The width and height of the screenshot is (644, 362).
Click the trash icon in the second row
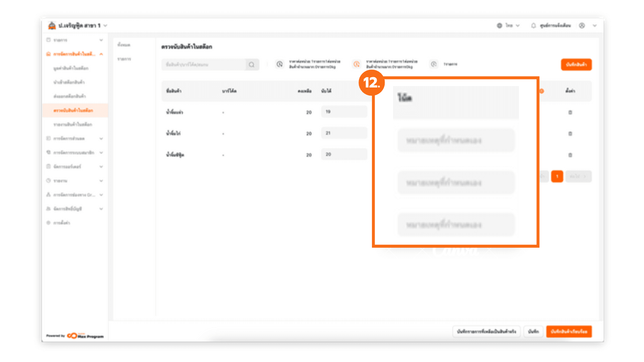(x=570, y=133)
